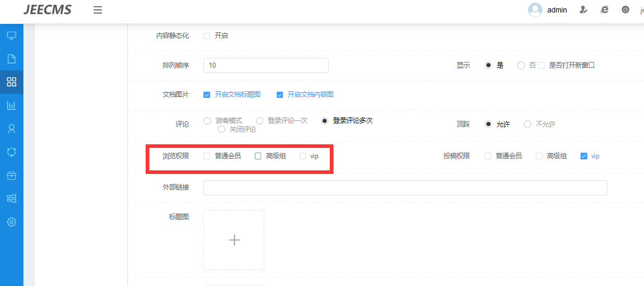Click the 显示 label
This screenshot has width=644, height=286.
(x=463, y=66)
